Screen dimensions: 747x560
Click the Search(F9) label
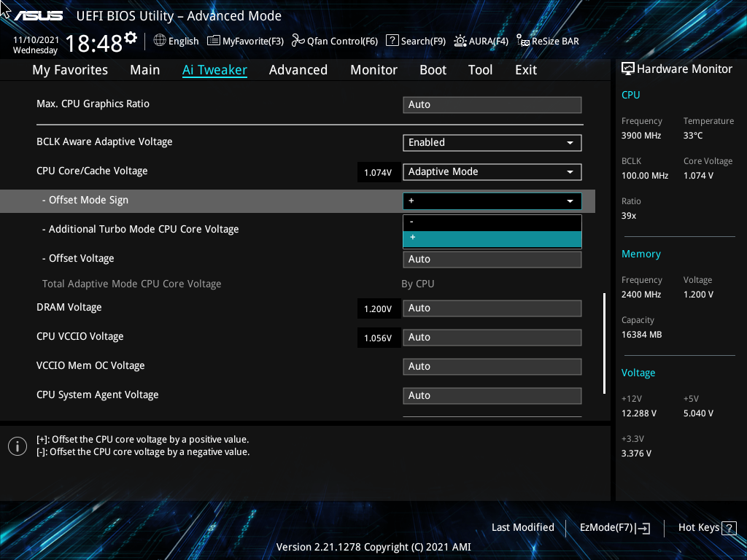(x=423, y=41)
